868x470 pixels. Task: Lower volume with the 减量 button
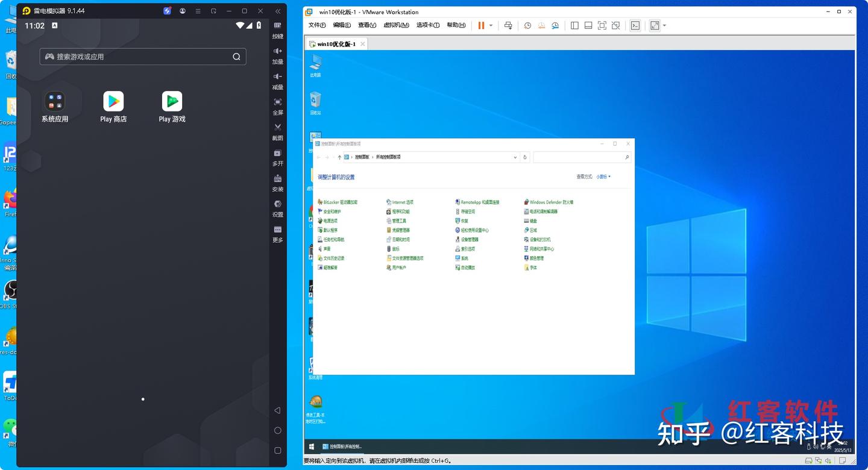(277, 81)
